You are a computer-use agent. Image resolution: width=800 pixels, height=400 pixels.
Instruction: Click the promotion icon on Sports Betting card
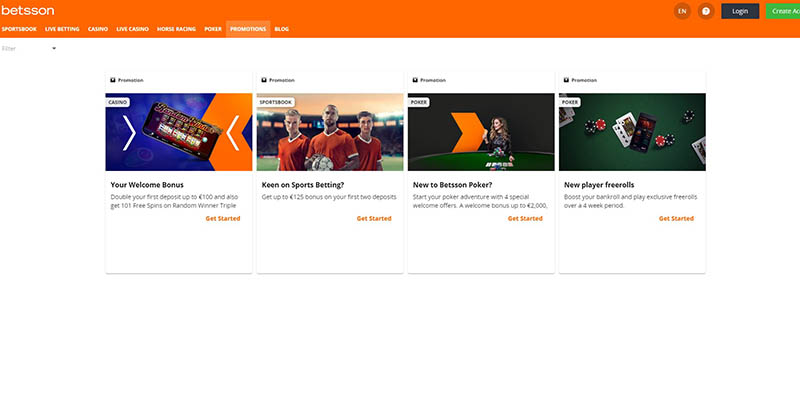264,80
